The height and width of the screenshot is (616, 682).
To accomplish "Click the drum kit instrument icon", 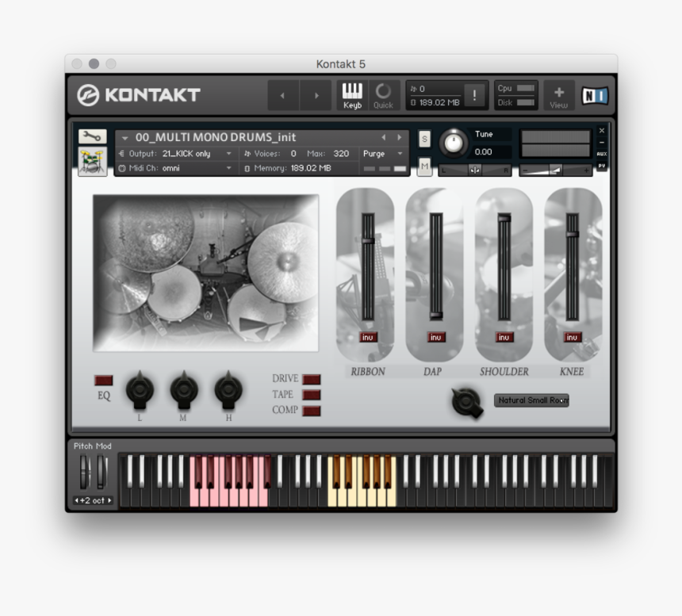I will [x=92, y=161].
